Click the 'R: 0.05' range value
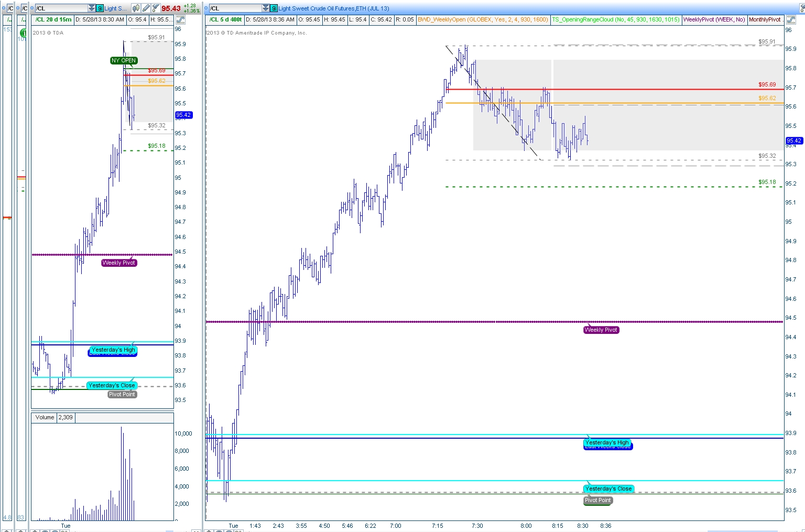The image size is (805, 532). tap(405, 20)
